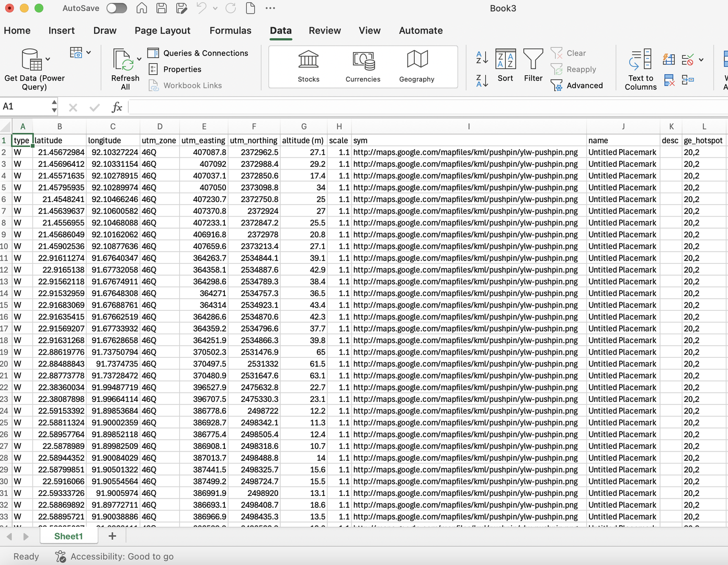Expand the Data from Picture dropdown arrow

click(88, 52)
